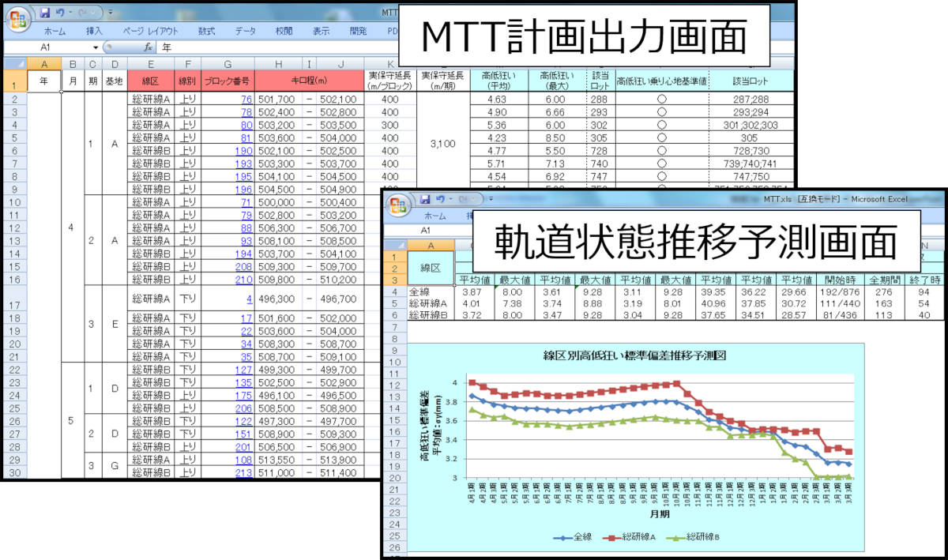Screen dimensions: 948x560
Task: Select column A header in 軌道状態推移予測 sheet
Action: (x=431, y=245)
